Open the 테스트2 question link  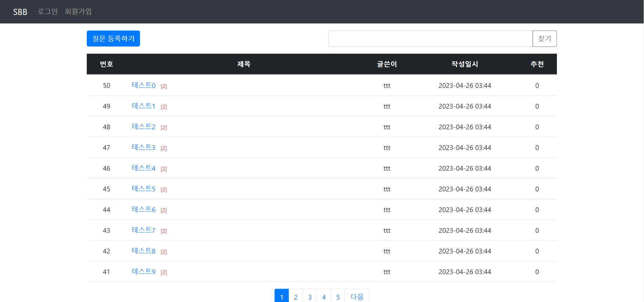click(144, 127)
